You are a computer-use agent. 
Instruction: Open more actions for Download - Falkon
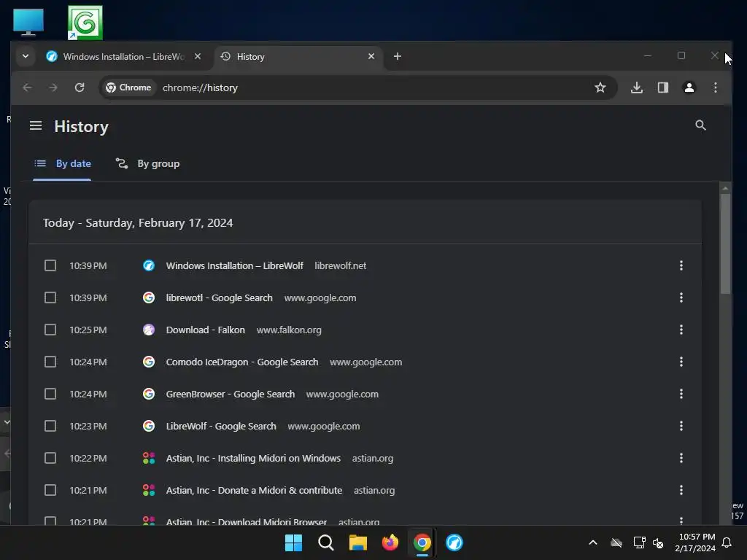point(681,330)
